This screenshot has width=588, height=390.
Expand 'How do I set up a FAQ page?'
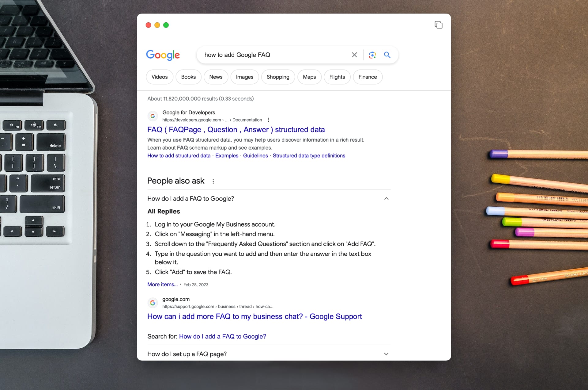(386, 354)
